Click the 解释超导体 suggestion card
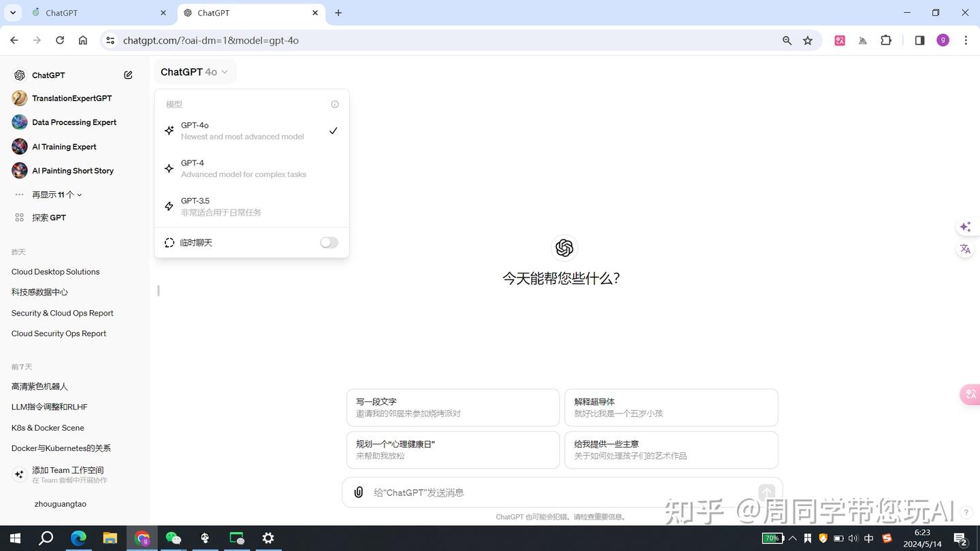 [x=670, y=407]
